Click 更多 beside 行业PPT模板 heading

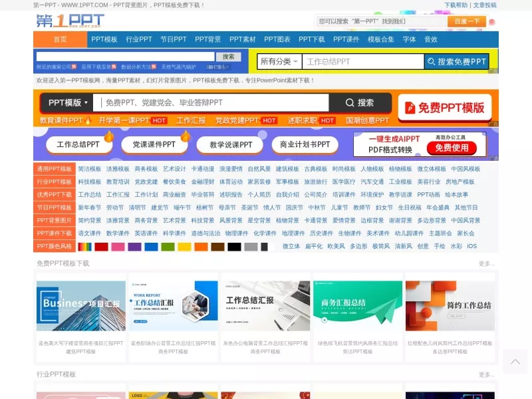tap(487, 374)
